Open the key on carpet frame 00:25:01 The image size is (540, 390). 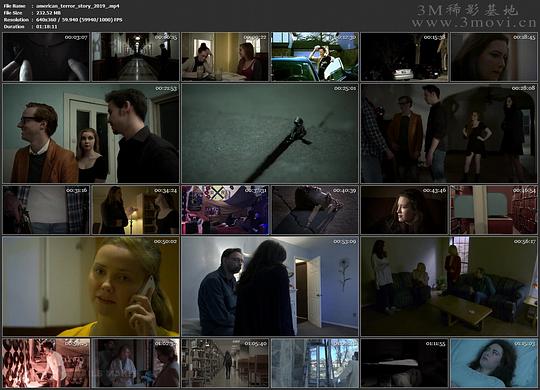270,133
